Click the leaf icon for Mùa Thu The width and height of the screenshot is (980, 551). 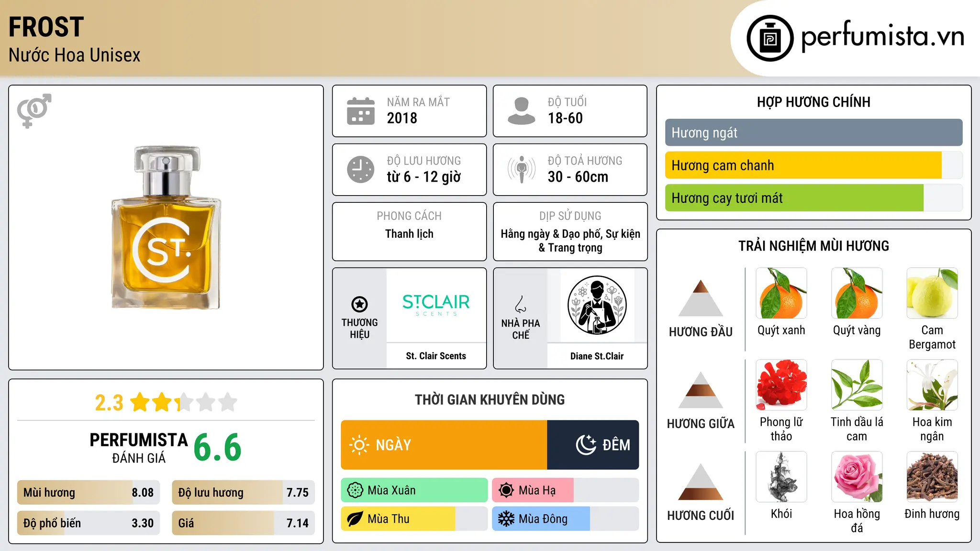coord(355,519)
